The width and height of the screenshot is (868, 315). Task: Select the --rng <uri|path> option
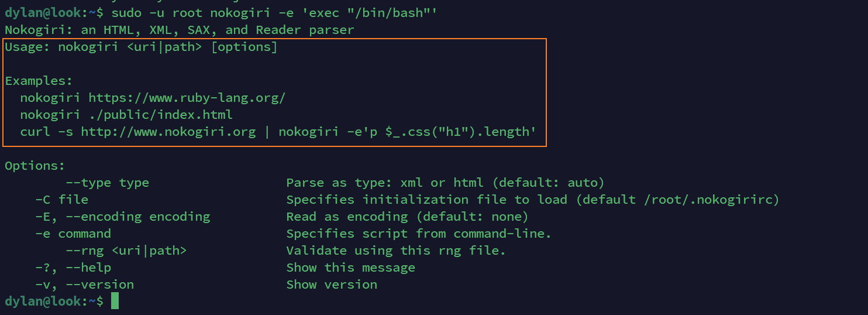point(126,251)
